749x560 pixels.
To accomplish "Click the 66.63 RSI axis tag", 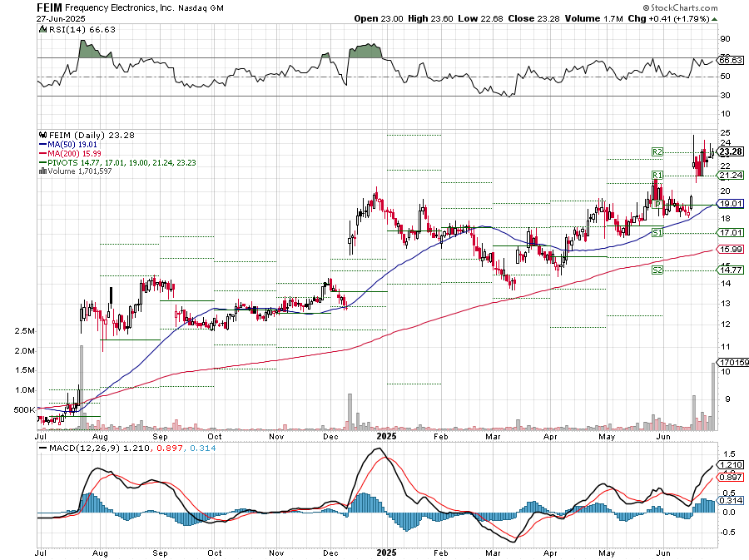I will 731,60.
